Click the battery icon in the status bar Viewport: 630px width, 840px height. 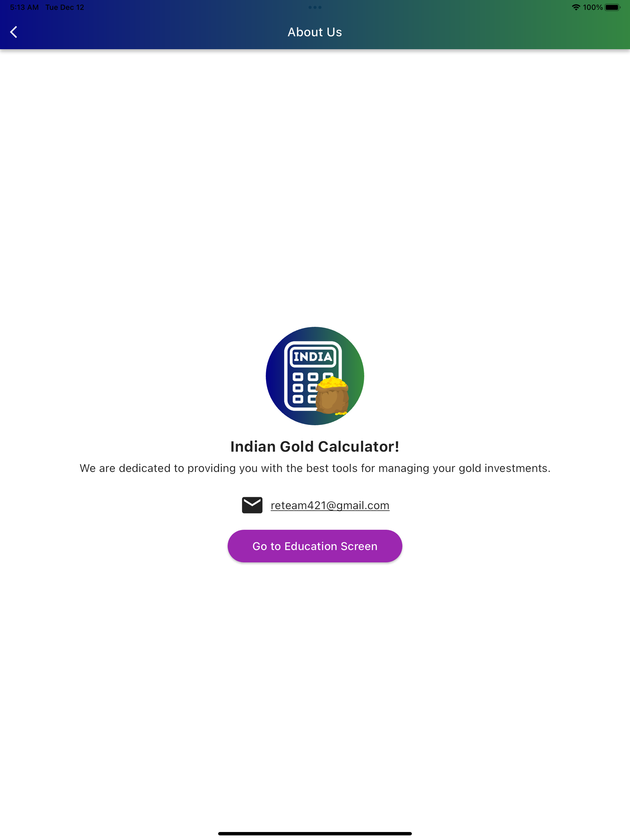tap(612, 7)
